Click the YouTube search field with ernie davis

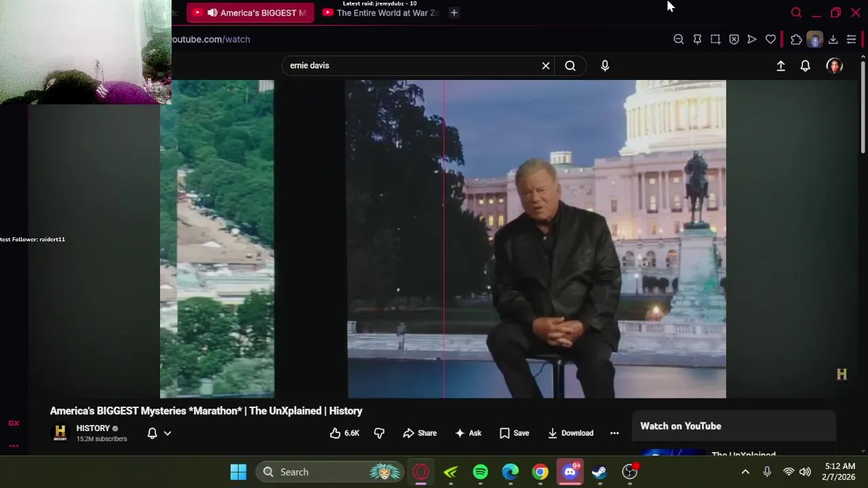(x=410, y=66)
